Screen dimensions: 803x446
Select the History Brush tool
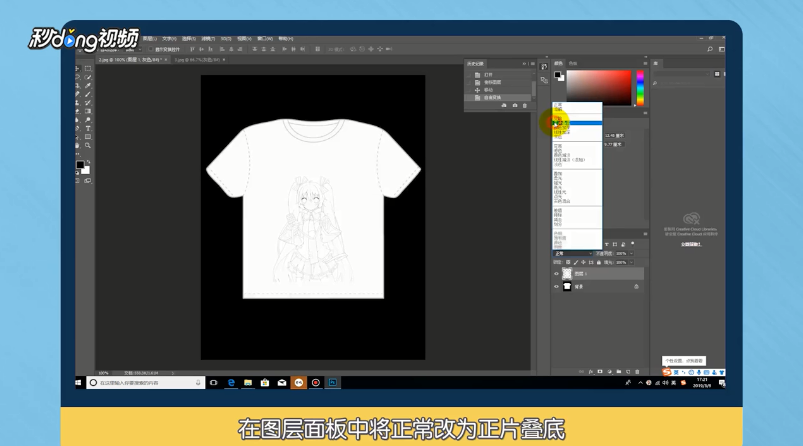(x=88, y=103)
